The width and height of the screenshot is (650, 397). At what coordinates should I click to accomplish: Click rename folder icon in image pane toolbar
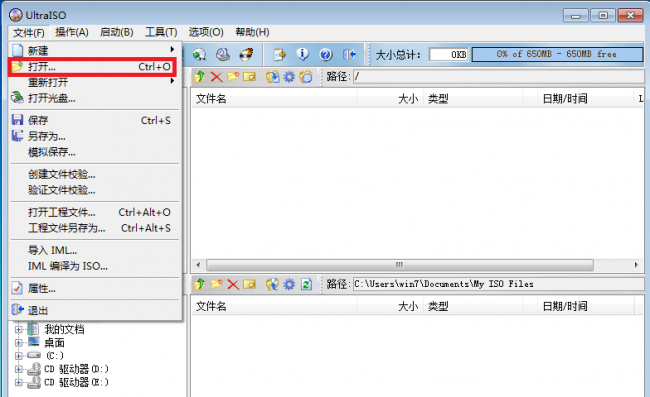[x=250, y=77]
